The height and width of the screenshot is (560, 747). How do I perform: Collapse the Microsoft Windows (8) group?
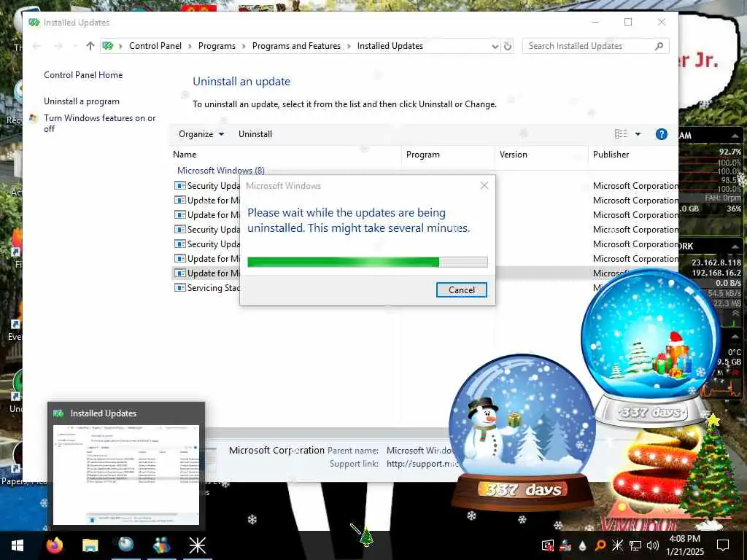coord(220,170)
